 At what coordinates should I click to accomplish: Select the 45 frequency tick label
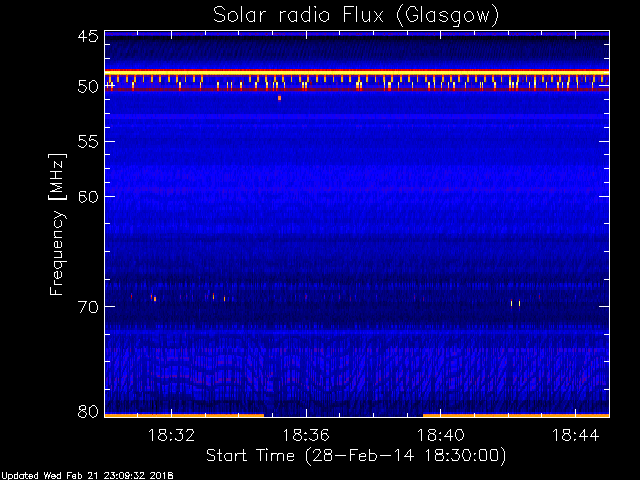(88, 36)
